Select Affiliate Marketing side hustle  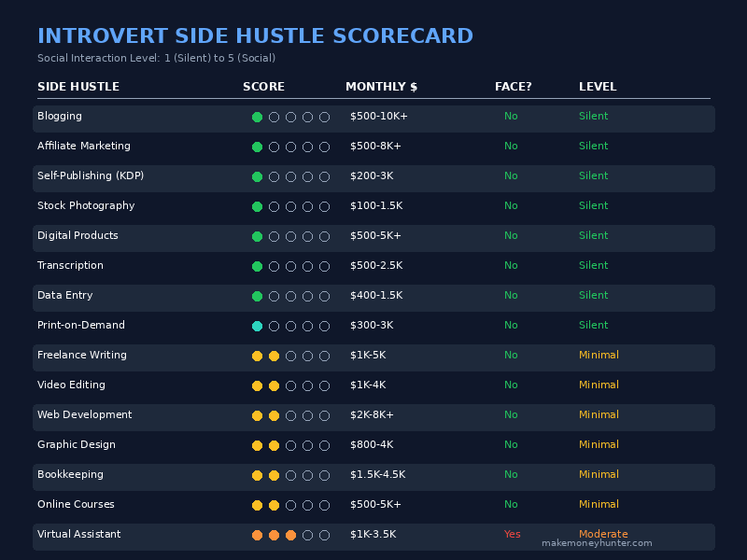pyautogui.click(x=84, y=147)
